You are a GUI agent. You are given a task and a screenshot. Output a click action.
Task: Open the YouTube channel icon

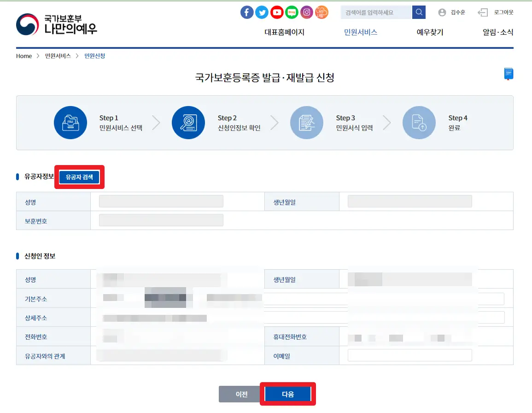tap(277, 12)
